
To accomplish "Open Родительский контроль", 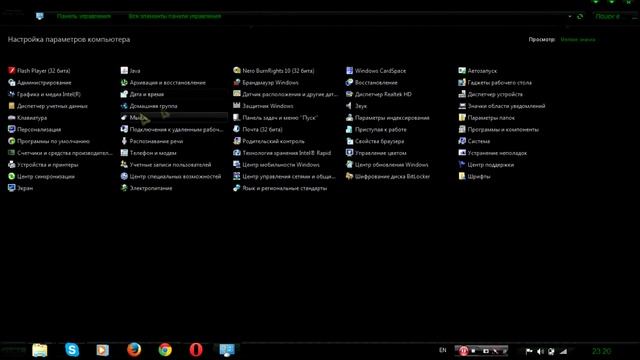I will pos(273,141).
